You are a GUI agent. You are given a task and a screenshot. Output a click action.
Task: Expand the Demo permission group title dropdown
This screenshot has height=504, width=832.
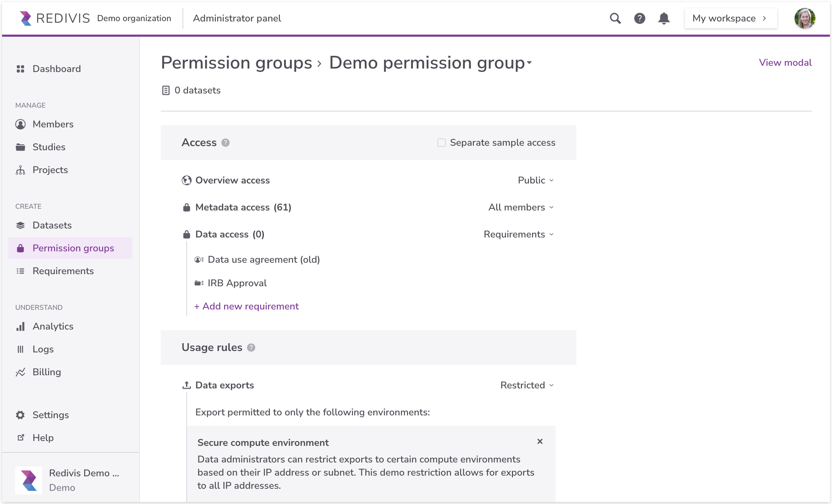click(x=529, y=63)
